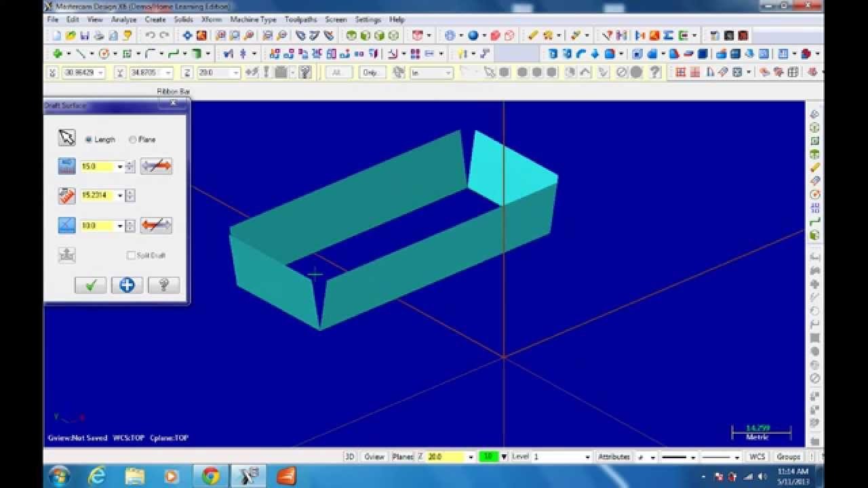Enable the Split Draft checkbox
The width and height of the screenshot is (868, 488).
(x=131, y=256)
